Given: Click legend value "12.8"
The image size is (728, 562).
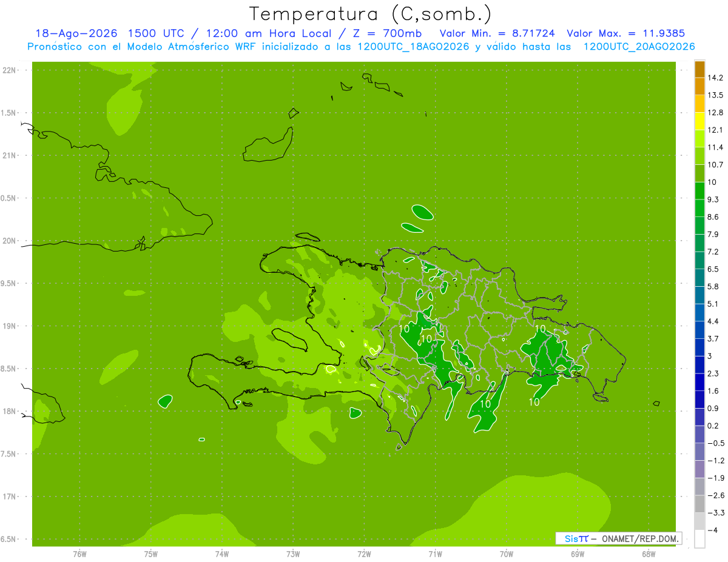Looking at the screenshot, I should click(x=715, y=113).
